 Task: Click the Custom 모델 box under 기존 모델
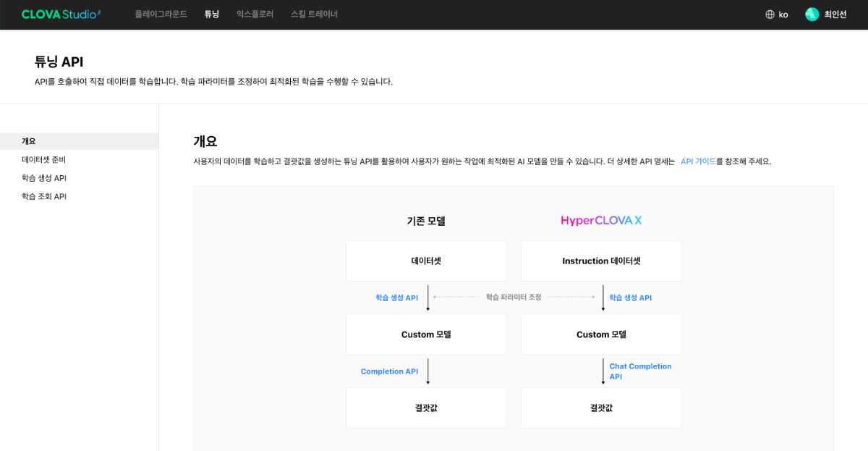pyautogui.click(x=426, y=334)
